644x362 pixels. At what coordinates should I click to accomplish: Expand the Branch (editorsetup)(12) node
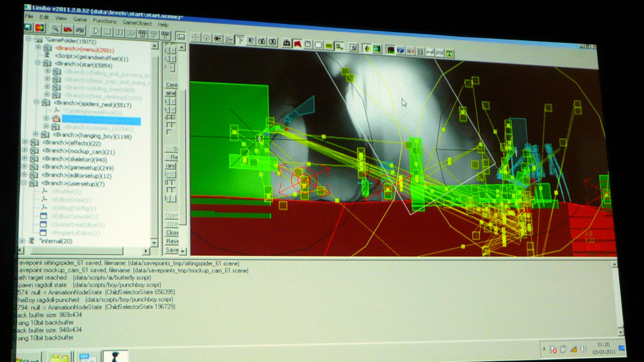23,174
